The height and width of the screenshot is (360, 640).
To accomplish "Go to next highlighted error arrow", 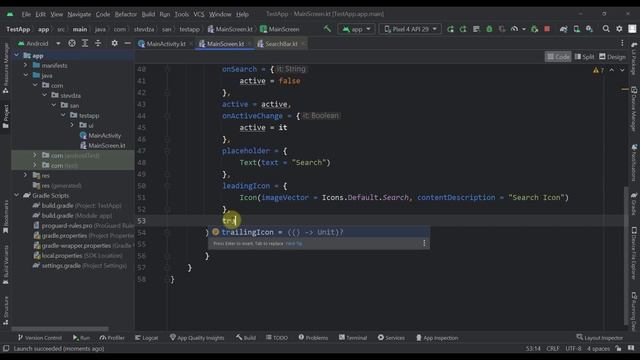I will 622,70.
